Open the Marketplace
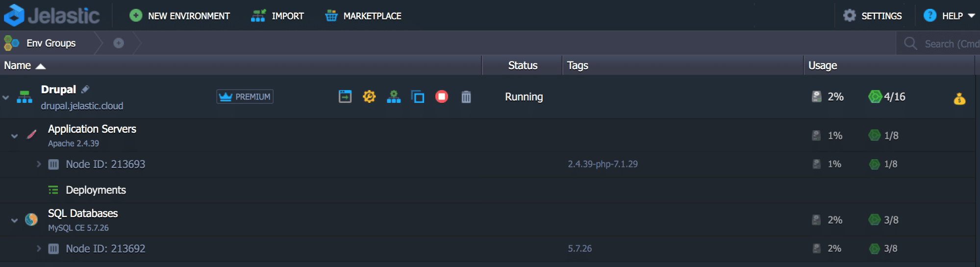 click(363, 16)
